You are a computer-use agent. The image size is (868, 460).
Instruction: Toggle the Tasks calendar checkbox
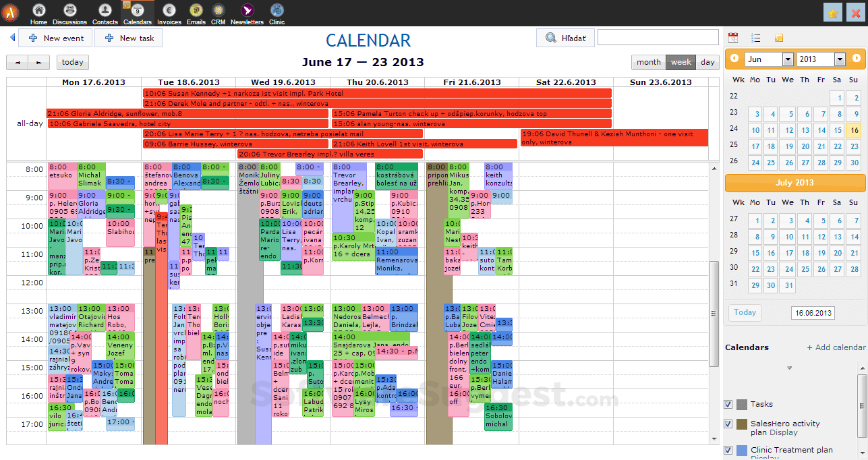[728, 404]
